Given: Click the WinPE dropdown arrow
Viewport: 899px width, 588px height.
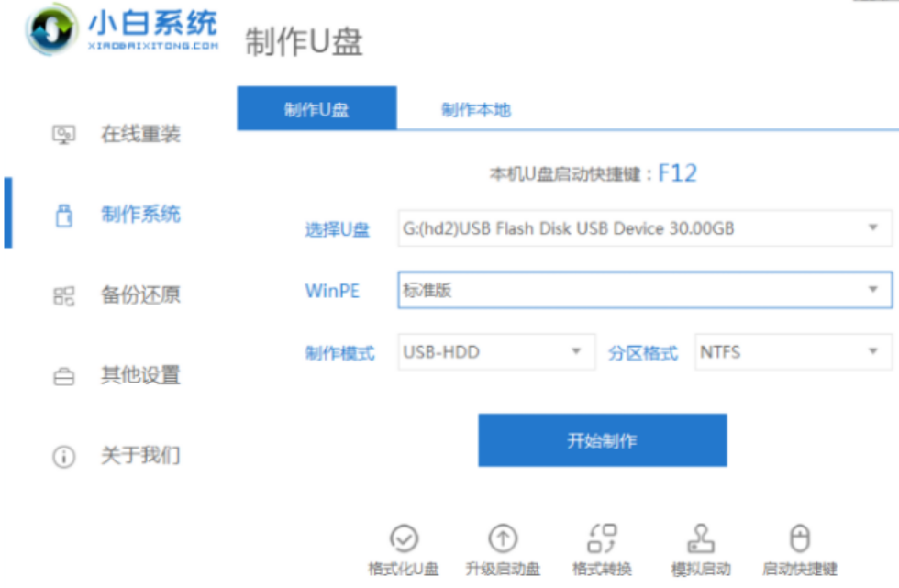Looking at the screenshot, I should coord(872,290).
